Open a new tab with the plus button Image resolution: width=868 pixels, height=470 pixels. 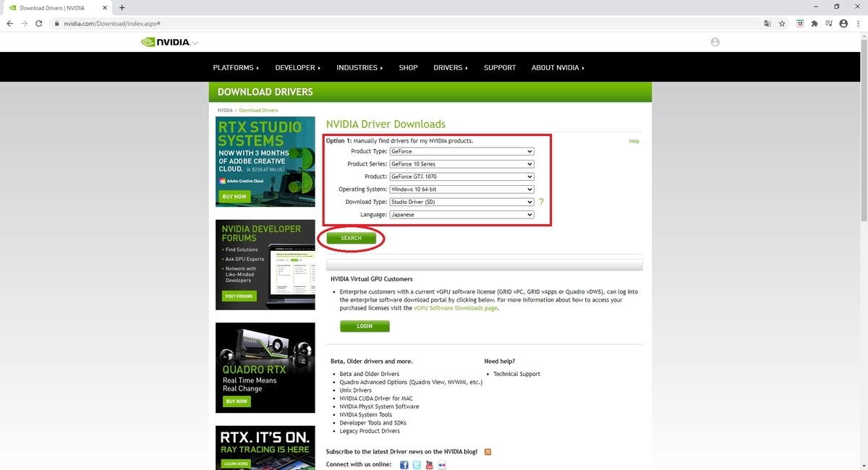[122, 7]
